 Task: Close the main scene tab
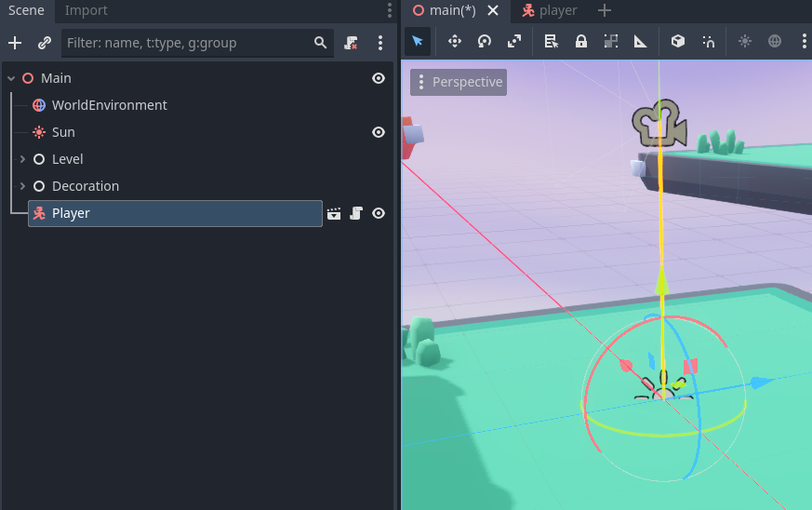click(494, 10)
